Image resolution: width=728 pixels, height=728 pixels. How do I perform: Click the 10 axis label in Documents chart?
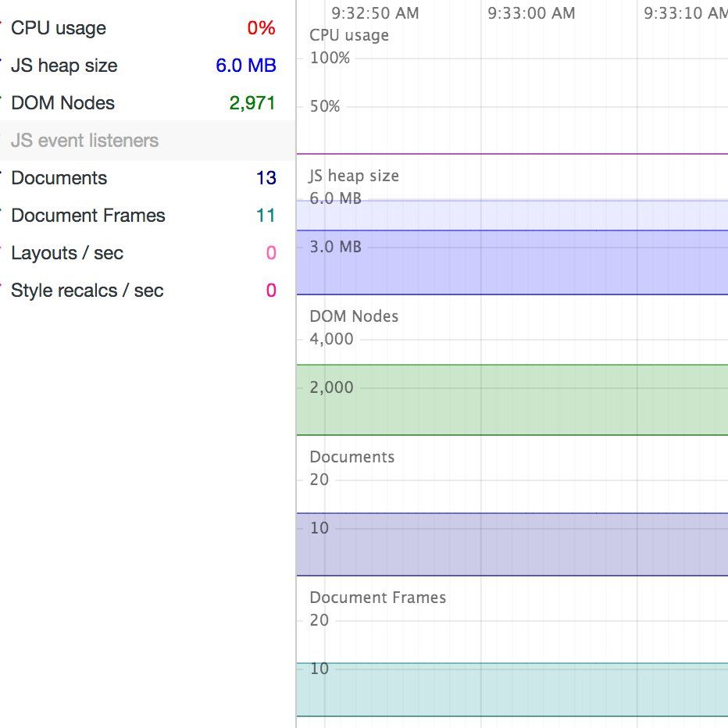pos(319,528)
